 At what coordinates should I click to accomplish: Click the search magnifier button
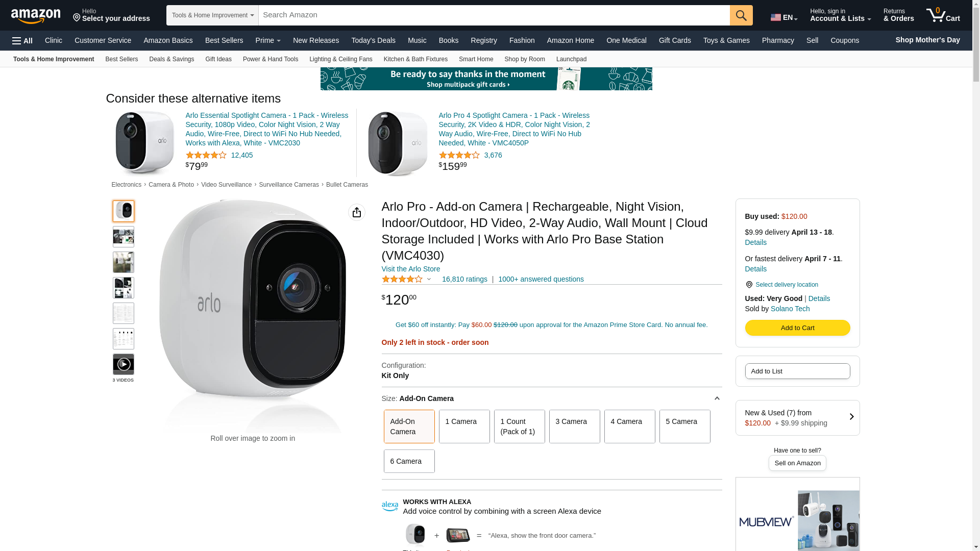point(741,15)
